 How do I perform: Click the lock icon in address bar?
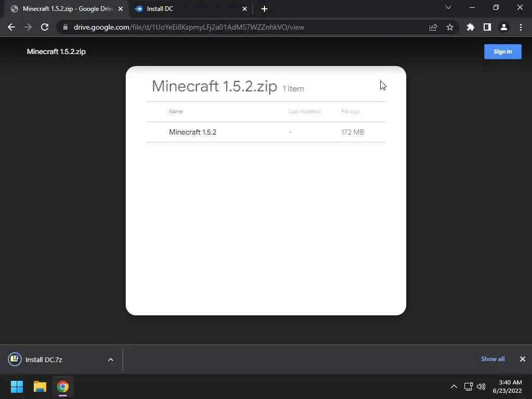coord(65,27)
